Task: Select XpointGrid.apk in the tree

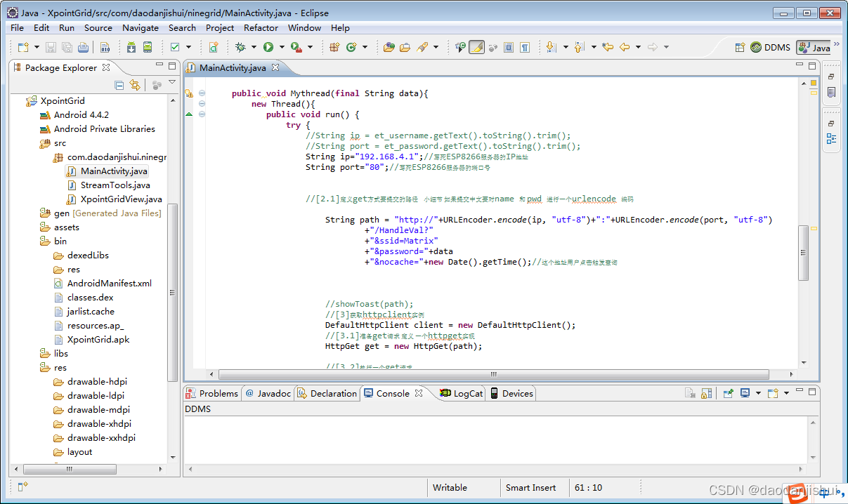Action: point(98,339)
